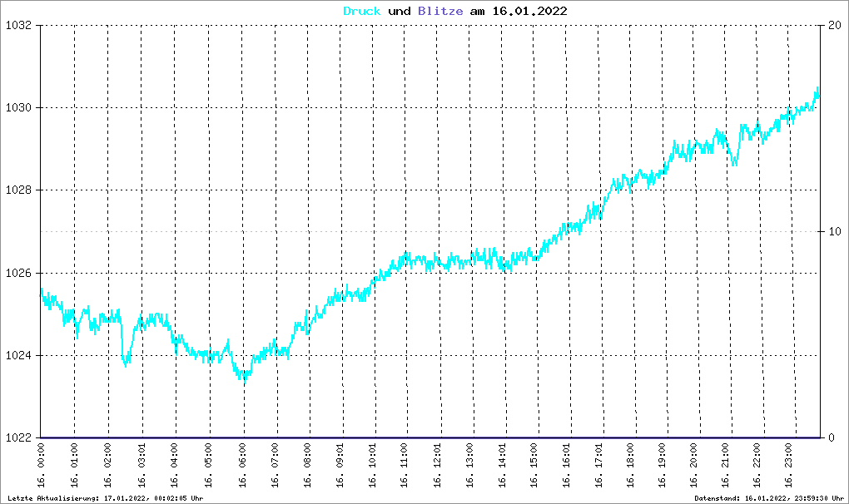
Task: Click the '16. 21:00' time label
Action: 727,465
